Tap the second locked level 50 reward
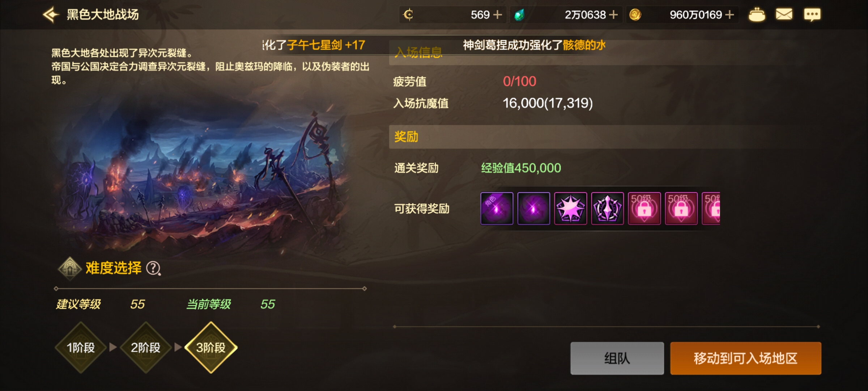This screenshot has width=868, height=391. click(x=681, y=209)
